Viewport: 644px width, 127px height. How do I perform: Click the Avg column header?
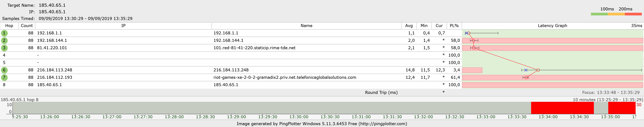409,26
